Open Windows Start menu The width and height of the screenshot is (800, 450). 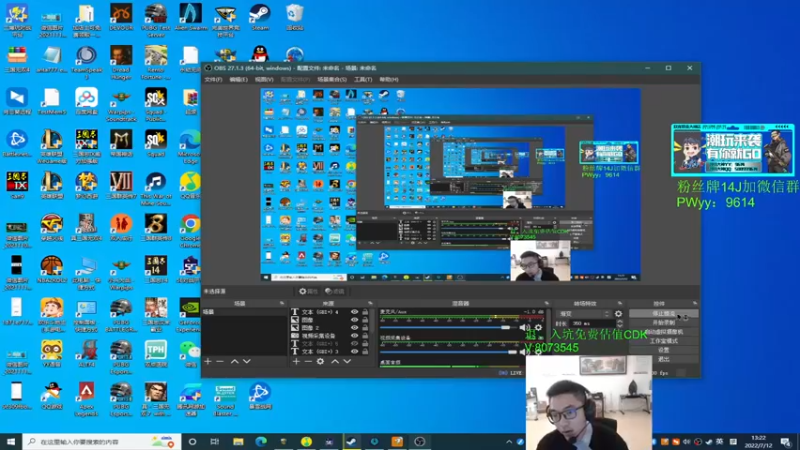(x=11, y=441)
